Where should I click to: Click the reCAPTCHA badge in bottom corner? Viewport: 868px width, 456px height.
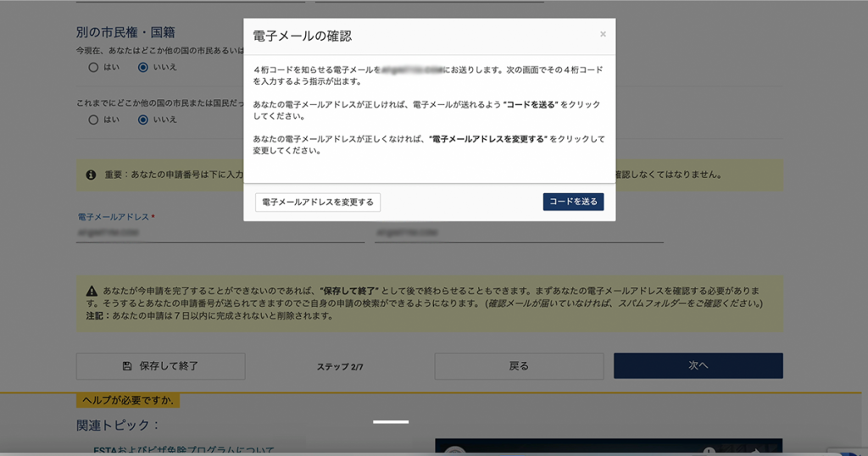848,450
